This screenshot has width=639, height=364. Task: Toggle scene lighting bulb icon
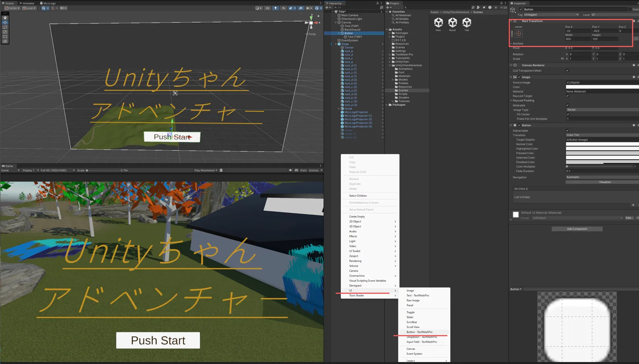click(x=275, y=8)
